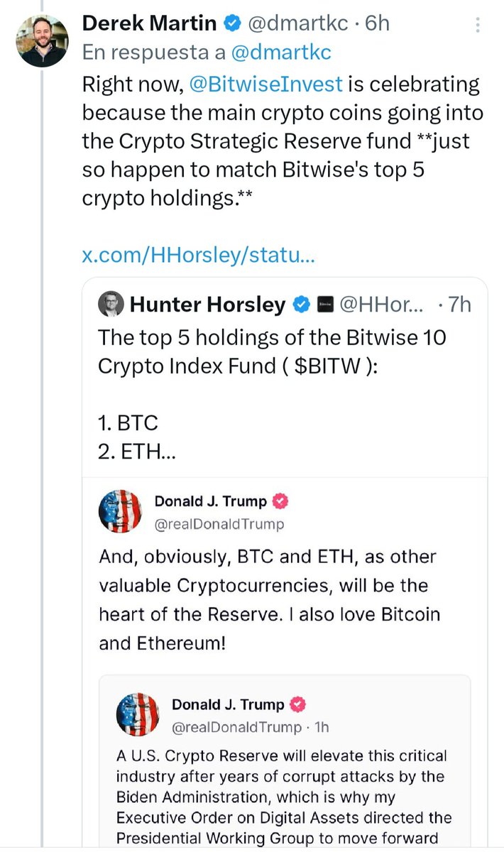The width and height of the screenshot is (504, 852).
Task: Follow the x.com/HHorsley/statu... link
Action: pos(198,255)
